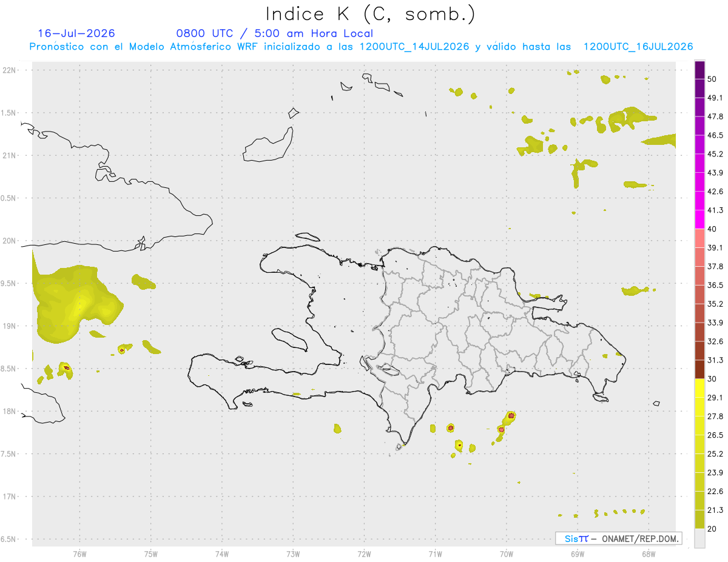Click the "20N" latitude label
728x562 pixels.
10,241
